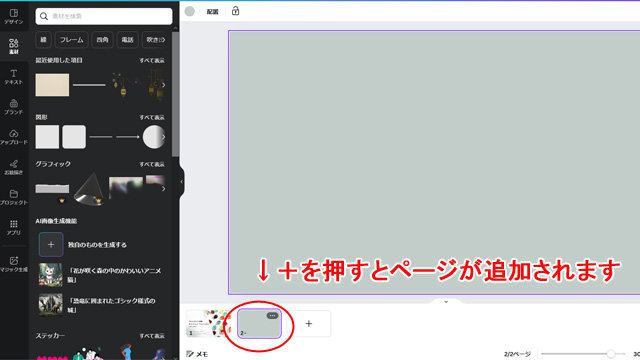Screen dimensions: 640x360
Task: Click the 2/2ページ page counter
Action: [x=517, y=354]
